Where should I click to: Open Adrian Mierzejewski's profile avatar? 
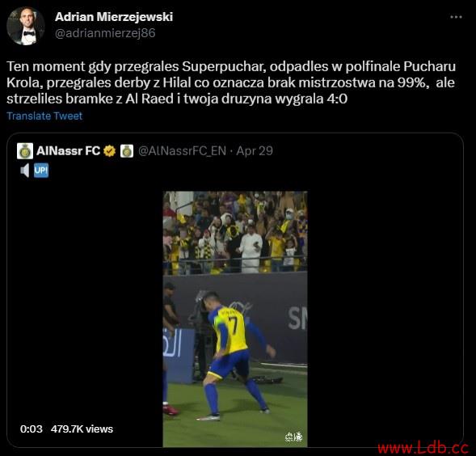[26, 26]
